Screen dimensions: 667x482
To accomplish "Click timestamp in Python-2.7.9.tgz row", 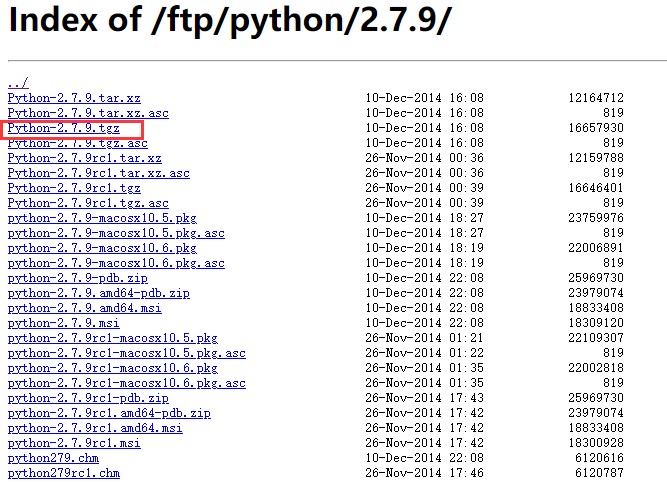I will click(x=425, y=128).
